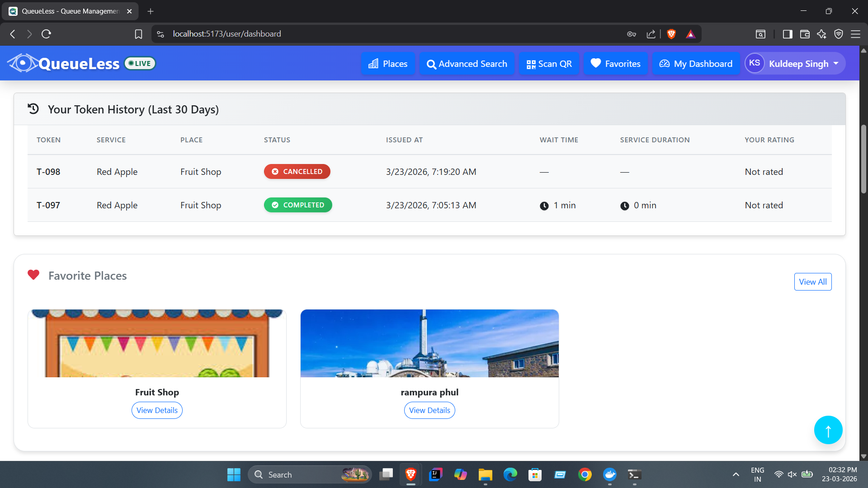Open My Dashboard
This screenshot has height=488, width=868.
point(696,64)
